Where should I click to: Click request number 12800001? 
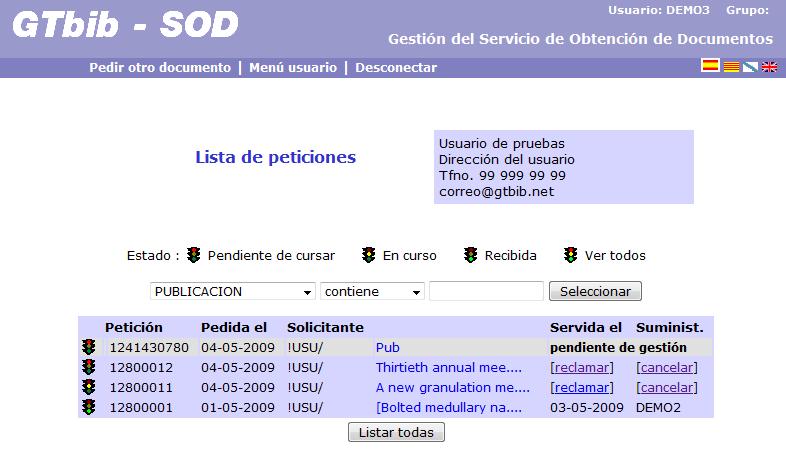[141, 407]
